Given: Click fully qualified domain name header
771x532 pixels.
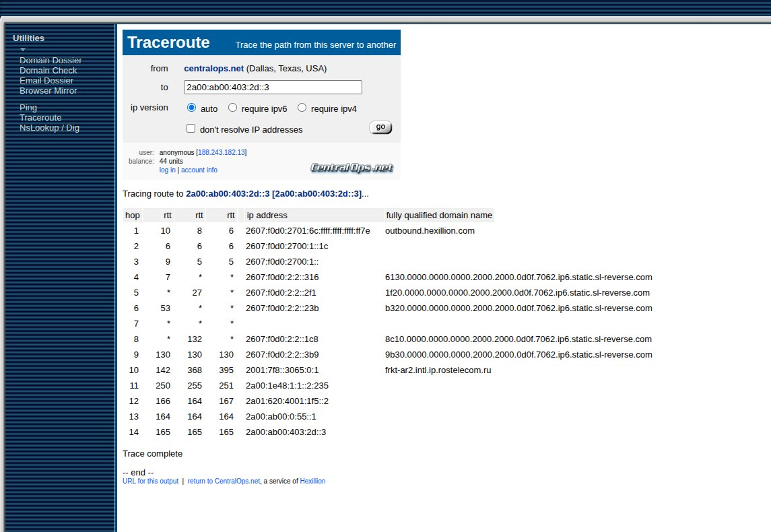Looking at the screenshot, I should pyautogui.click(x=439, y=215).
